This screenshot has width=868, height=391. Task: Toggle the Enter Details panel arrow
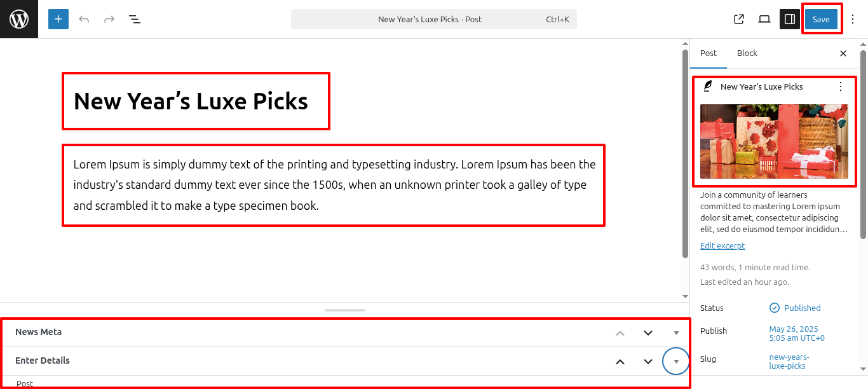click(676, 361)
